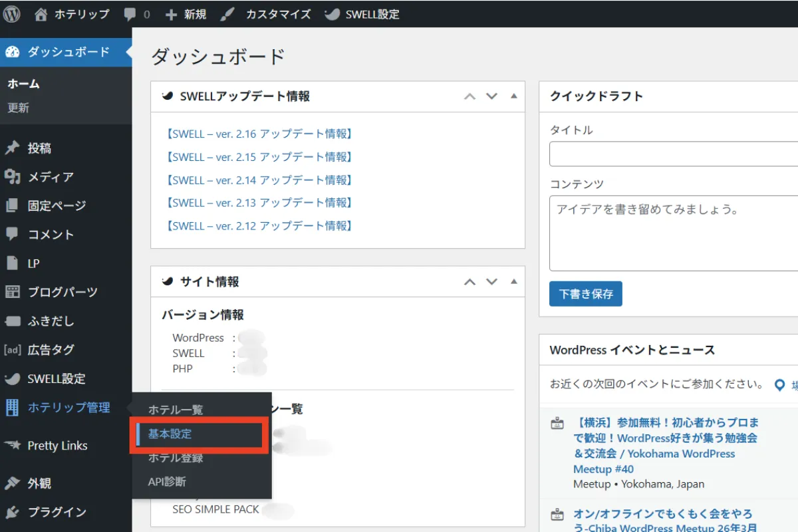
Task: Open API診断 in the submenu
Action: 167,482
